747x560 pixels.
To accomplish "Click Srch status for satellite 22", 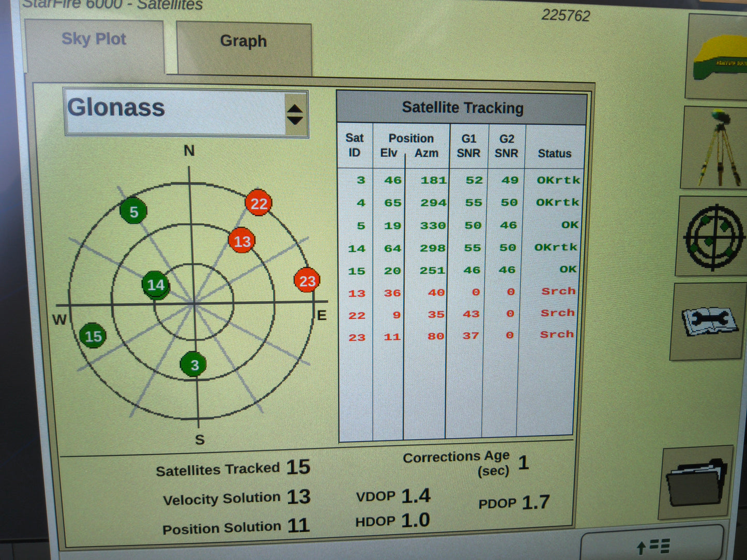I will (557, 313).
